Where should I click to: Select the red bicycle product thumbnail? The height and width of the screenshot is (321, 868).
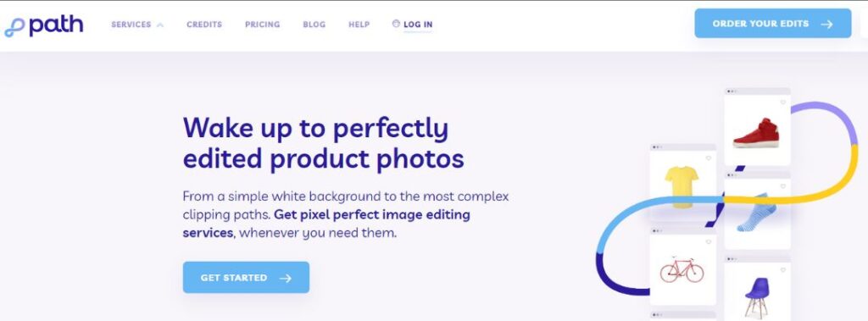(682, 269)
